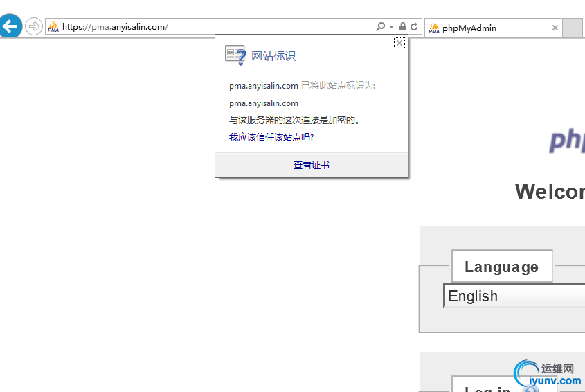The image size is (585, 392).
Task: Click 查看证书 to view certificate
Action: [x=311, y=165]
